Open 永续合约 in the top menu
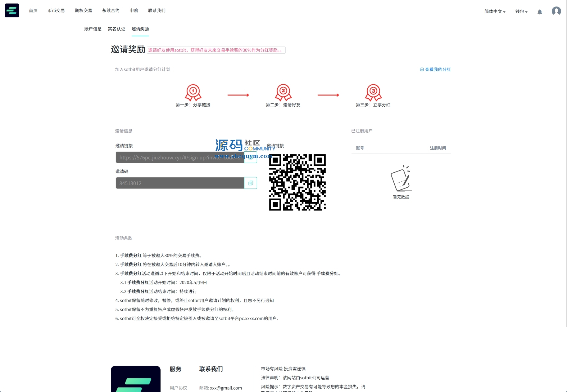 point(111,11)
